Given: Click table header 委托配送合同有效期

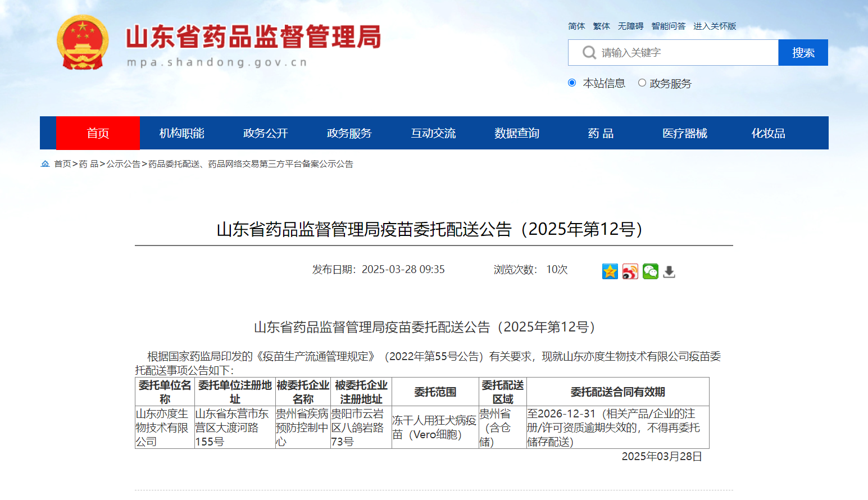Looking at the screenshot, I should [617, 392].
